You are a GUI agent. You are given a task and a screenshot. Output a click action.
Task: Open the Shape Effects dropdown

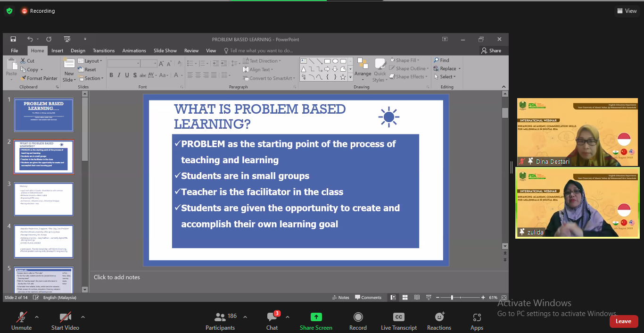click(408, 76)
